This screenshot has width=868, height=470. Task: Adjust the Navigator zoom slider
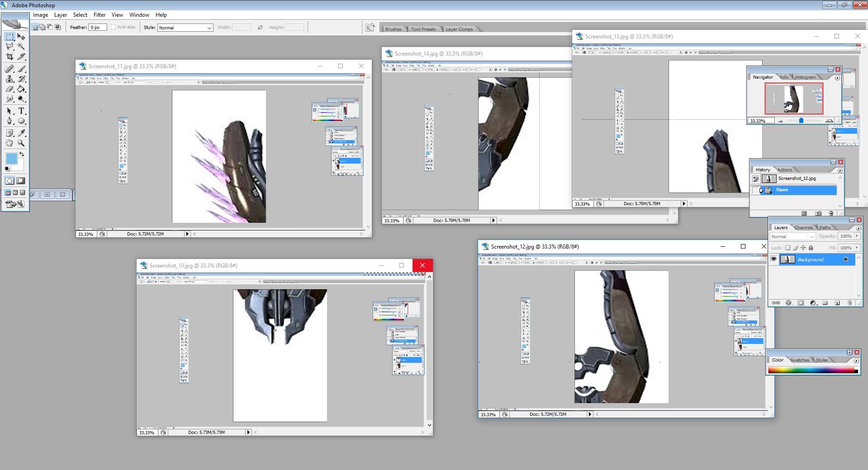point(801,121)
